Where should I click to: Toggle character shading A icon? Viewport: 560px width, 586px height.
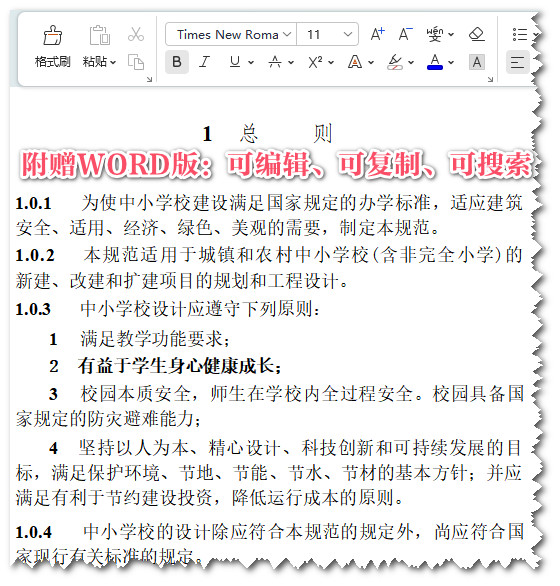click(477, 62)
